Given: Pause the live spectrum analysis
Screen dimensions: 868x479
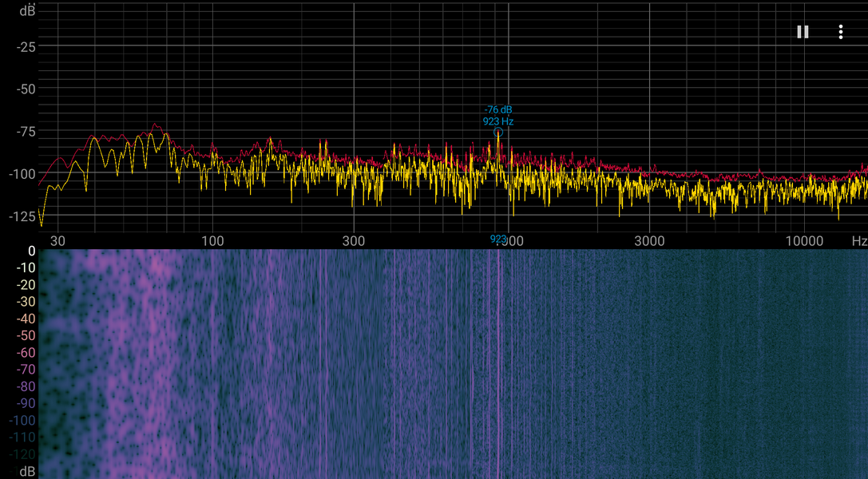Looking at the screenshot, I should [x=803, y=32].
